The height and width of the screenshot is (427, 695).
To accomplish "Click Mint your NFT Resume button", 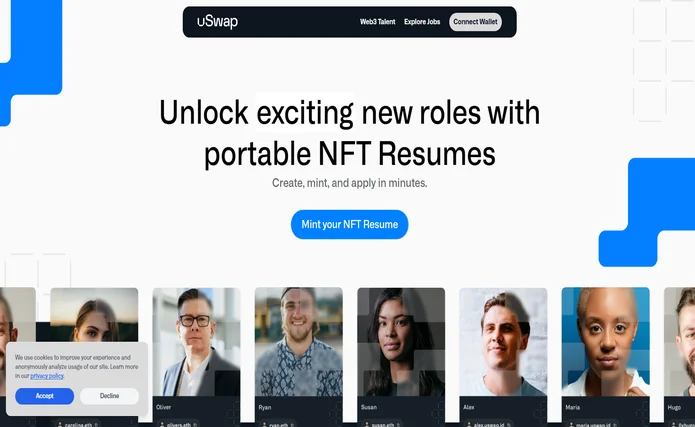I will coord(349,224).
